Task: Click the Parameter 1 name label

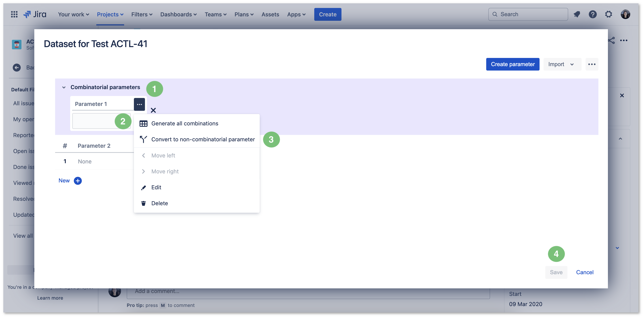Action: [91, 104]
